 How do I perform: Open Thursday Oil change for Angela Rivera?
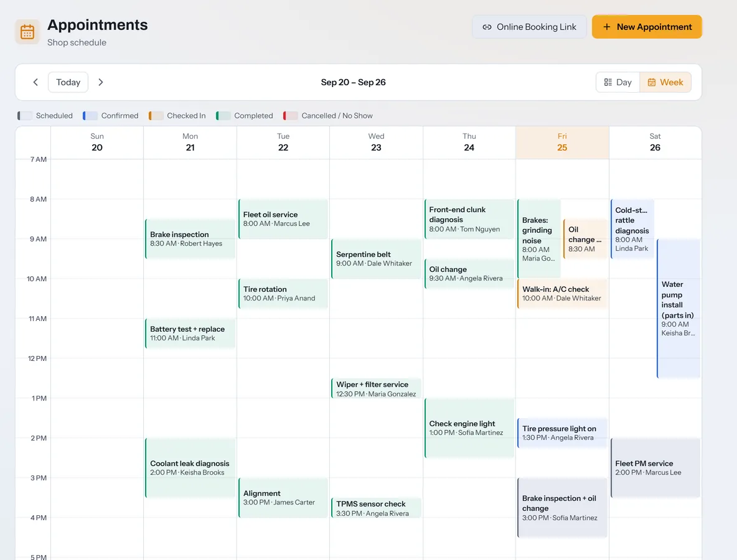point(469,273)
